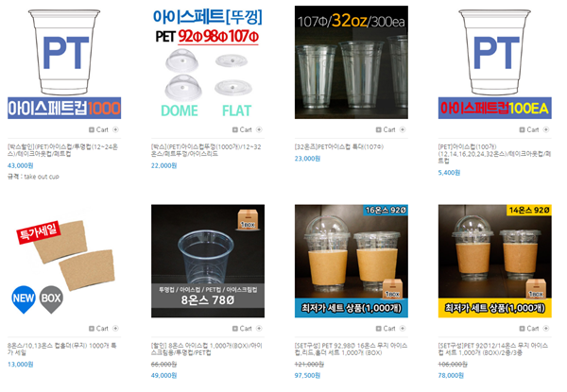
Task: Open the DOME and FLAT lid image
Action: (208, 62)
